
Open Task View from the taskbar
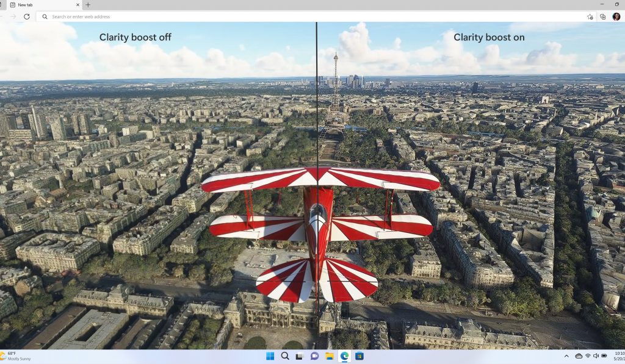[x=300, y=355]
